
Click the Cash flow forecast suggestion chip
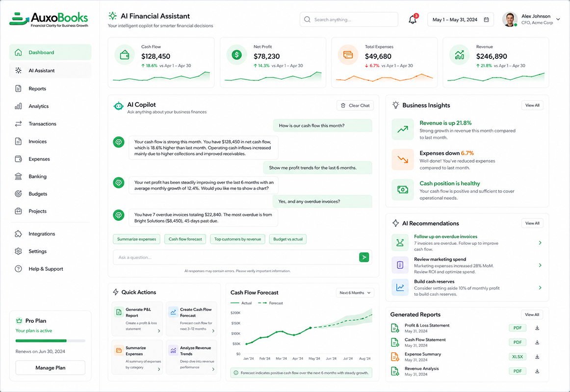tap(185, 239)
